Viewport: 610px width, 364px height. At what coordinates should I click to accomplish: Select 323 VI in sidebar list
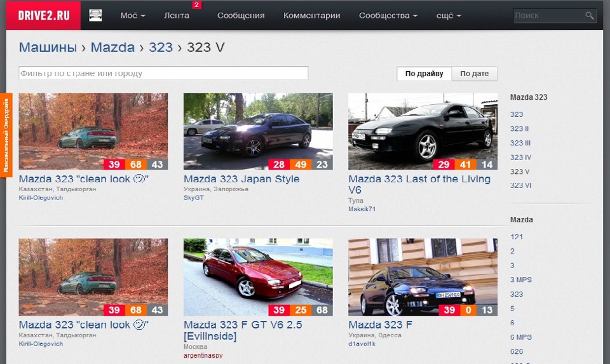pos(520,185)
